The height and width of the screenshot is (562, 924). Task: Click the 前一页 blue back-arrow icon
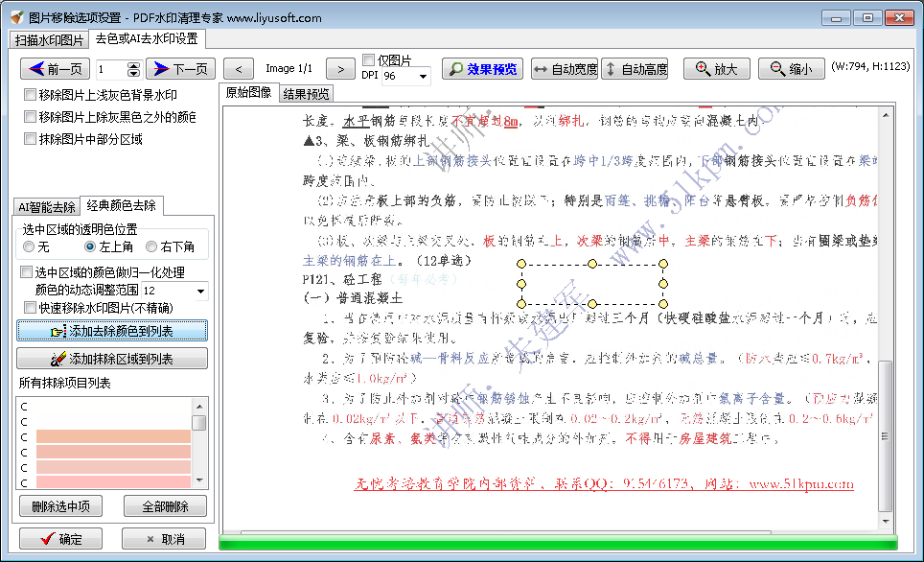point(35,68)
